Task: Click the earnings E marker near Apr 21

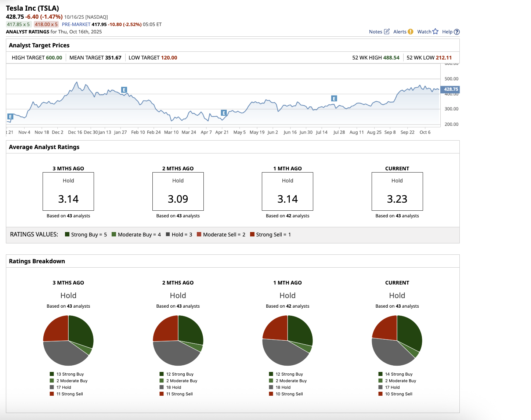Action: click(x=224, y=113)
